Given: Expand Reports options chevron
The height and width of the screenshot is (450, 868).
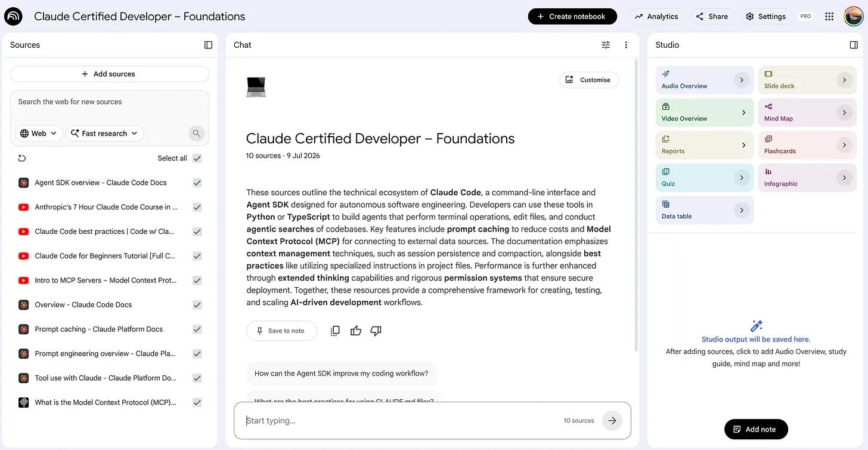Looking at the screenshot, I should (x=743, y=145).
